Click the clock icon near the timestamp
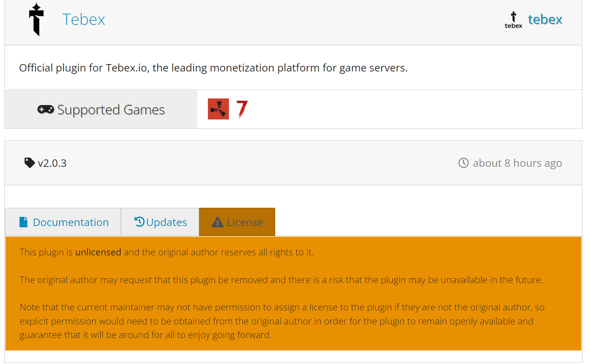Viewport: 590px width, 364px height. [463, 163]
